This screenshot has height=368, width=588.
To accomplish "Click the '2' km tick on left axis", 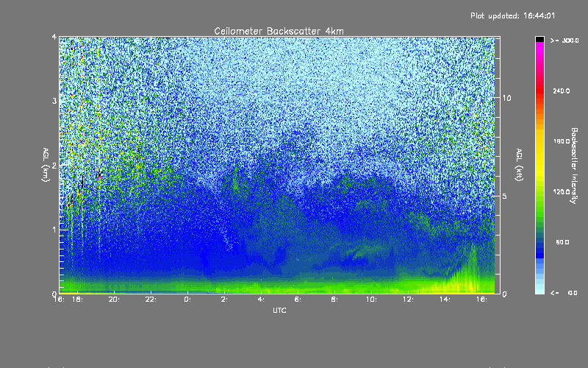I will click(54, 166).
